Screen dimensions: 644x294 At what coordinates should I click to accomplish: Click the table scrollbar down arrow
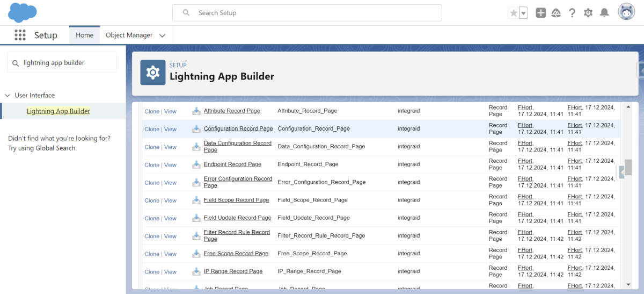628,284
